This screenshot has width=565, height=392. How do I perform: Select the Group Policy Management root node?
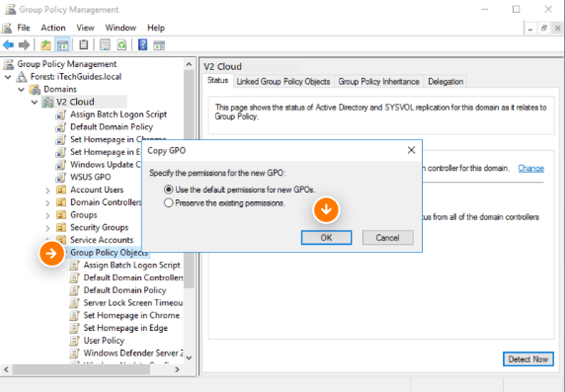(x=66, y=64)
